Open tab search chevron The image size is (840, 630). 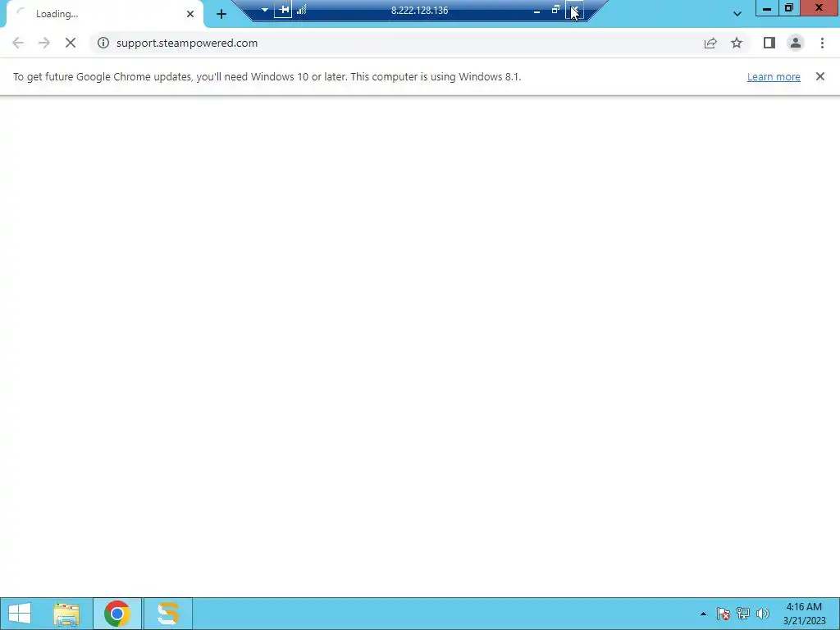coord(737,14)
